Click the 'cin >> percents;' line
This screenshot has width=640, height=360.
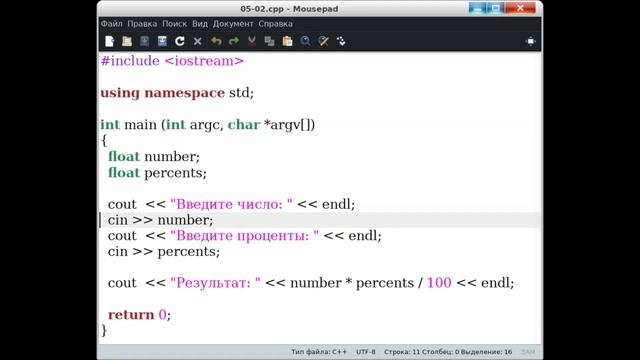(164, 251)
